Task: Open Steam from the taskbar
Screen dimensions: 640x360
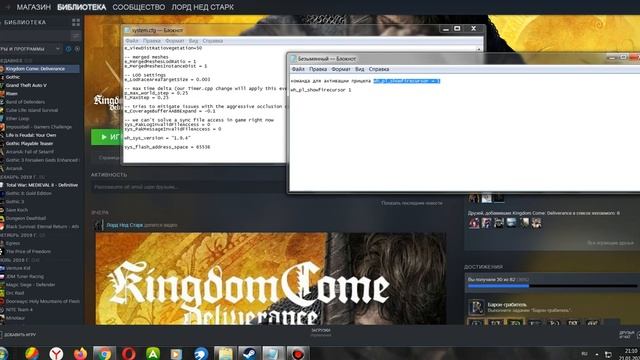Action: (249, 353)
